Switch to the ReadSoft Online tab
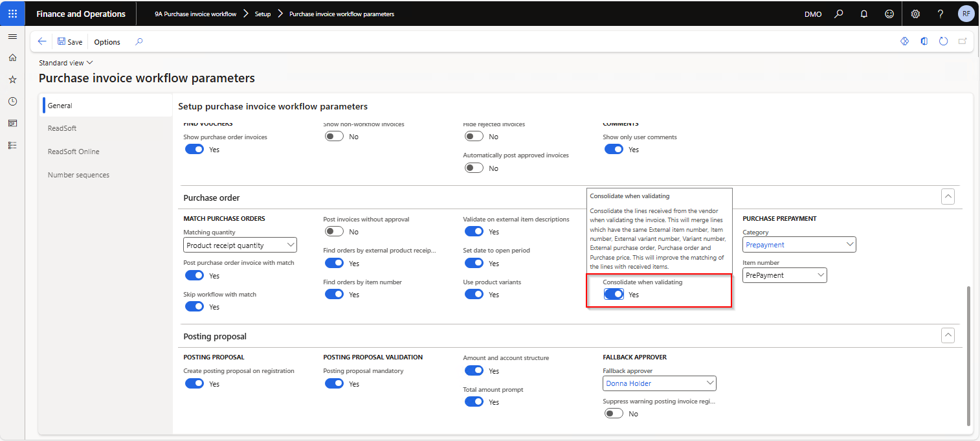The height and width of the screenshot is (441, 980). tap(73, 152)
